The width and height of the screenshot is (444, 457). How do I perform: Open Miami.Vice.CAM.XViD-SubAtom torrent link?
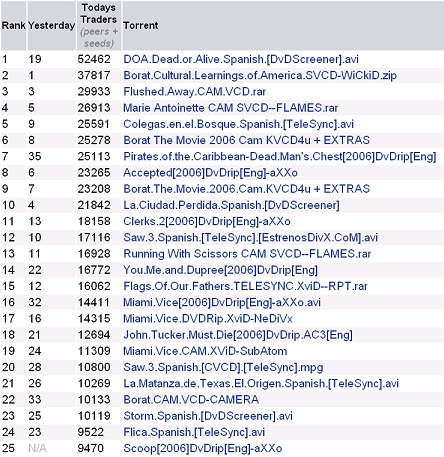[x=205, y=351]
